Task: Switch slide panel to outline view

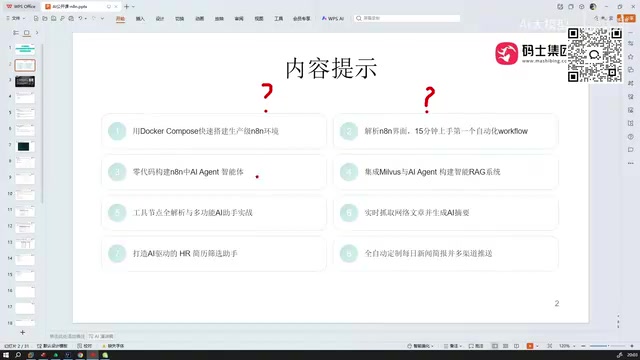Action: point(16,33)
